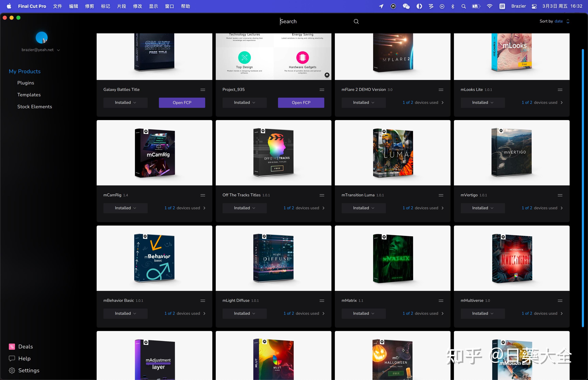Open the options menu for mMatrix
Image resolution: width=588 pixels, height=380 pixels.
pyautogui.click(x=441, y=301)
